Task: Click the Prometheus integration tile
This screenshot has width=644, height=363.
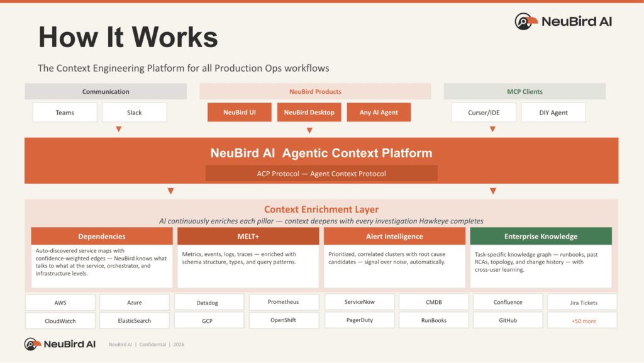Action: [284, 302]
